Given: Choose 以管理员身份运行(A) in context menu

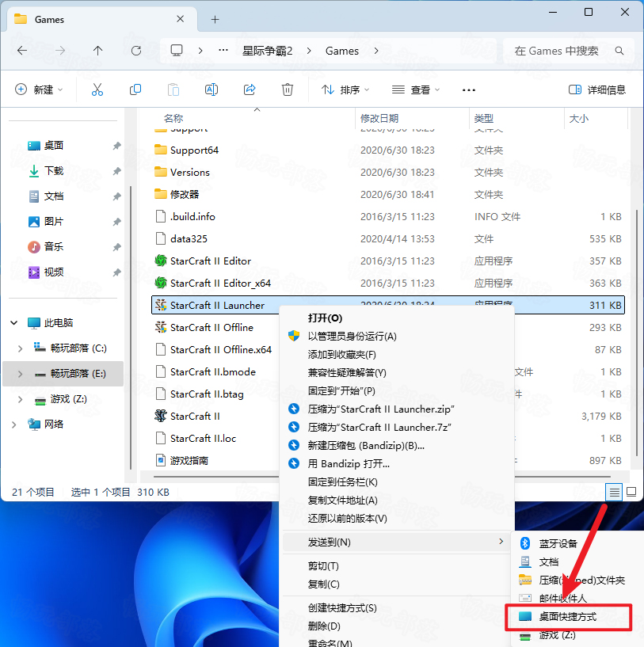Looking at the screenshot, I should click(x=352, y=337).
